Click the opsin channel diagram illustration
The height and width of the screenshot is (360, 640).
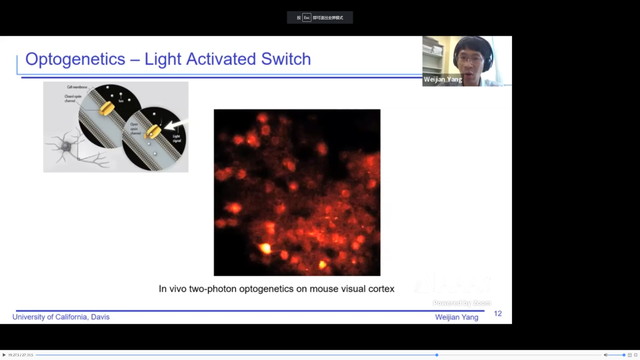coord(116,127)
